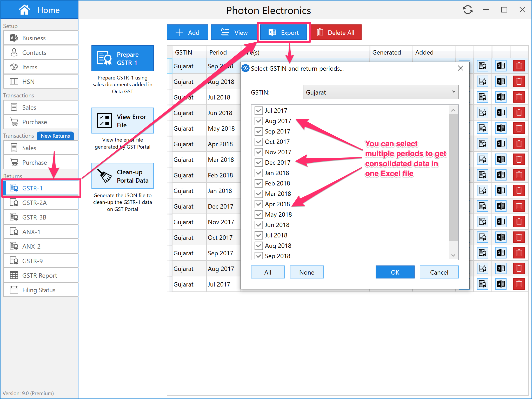
Task: Click the Home icon in header
Action: click(24, 10)
